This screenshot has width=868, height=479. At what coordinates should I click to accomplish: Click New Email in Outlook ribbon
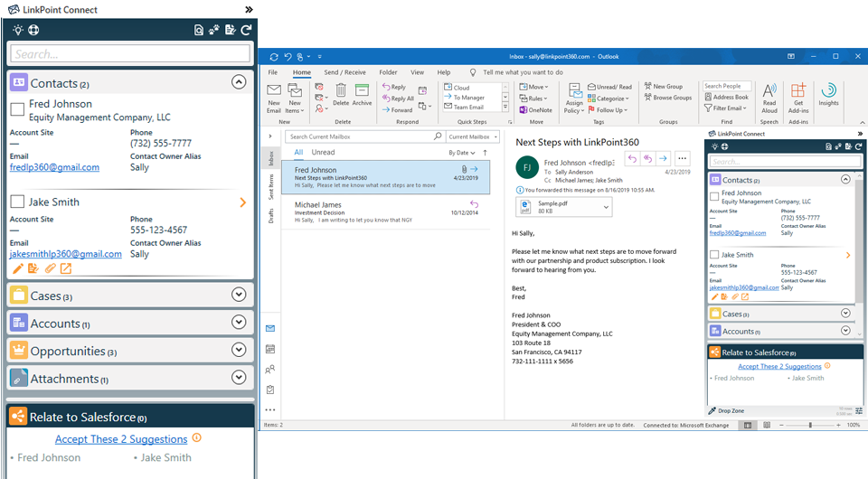pyautogui.click(x=274, y=99)
